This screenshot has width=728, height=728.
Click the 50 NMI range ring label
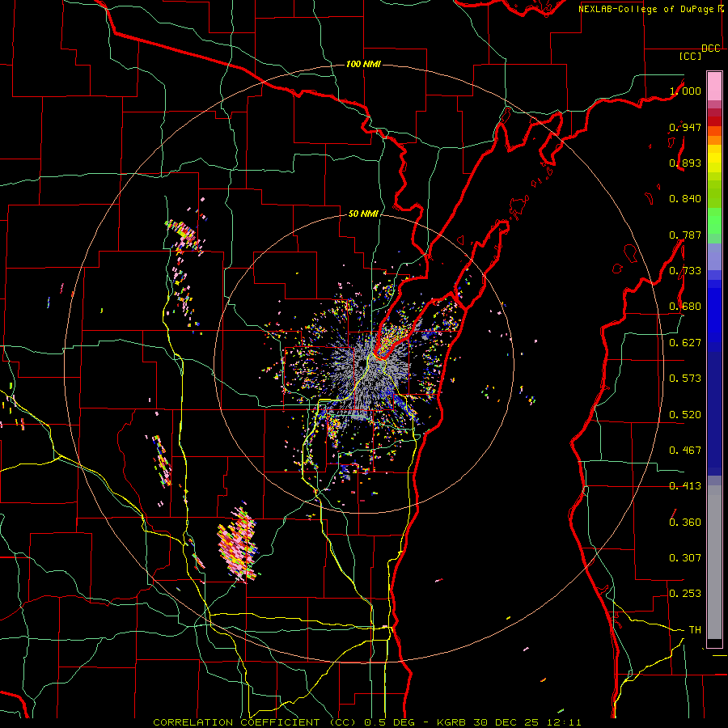[x=363, y=214]
